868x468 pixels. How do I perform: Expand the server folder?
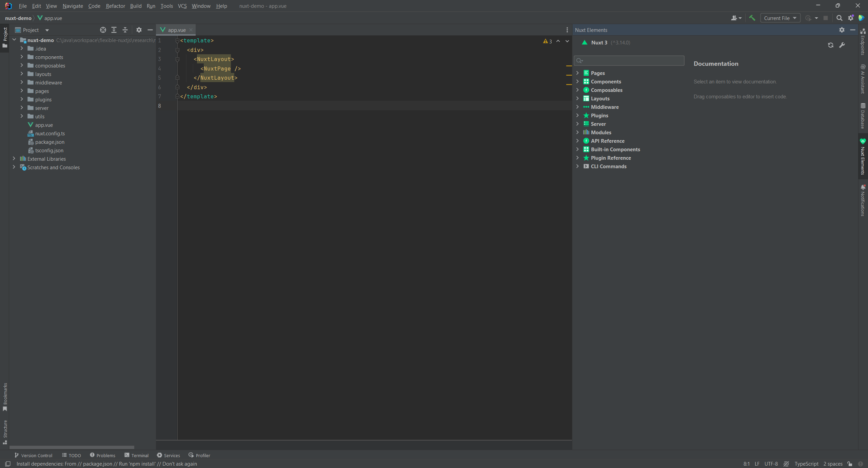tap(22, 108)
